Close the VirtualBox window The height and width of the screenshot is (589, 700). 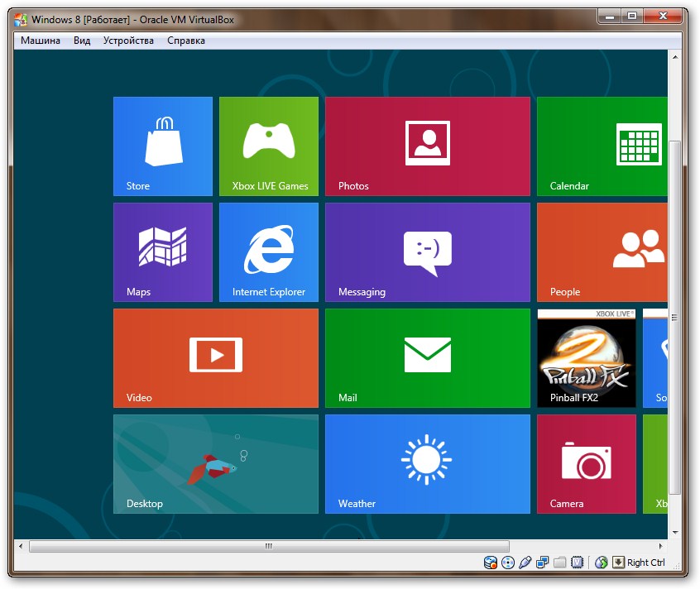[663, 17]
